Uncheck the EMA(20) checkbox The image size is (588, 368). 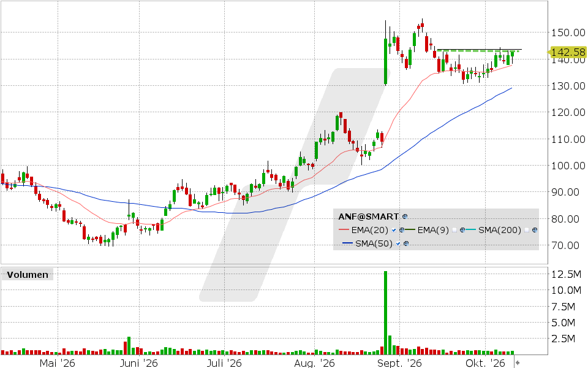coord(394,230)
